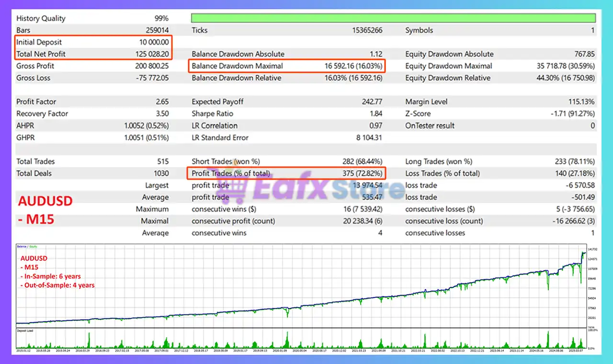
Task: Select the Sharpe Ratio value 1.84
Action: 376,114
